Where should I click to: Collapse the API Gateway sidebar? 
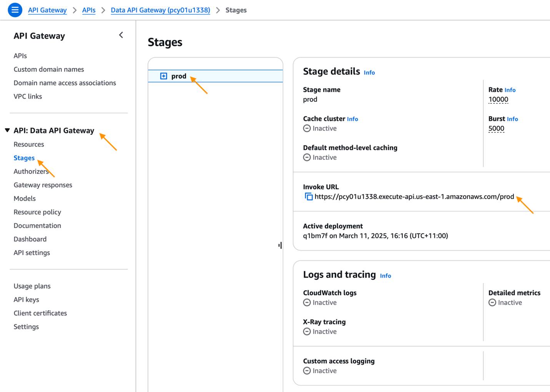click(121, 35)
